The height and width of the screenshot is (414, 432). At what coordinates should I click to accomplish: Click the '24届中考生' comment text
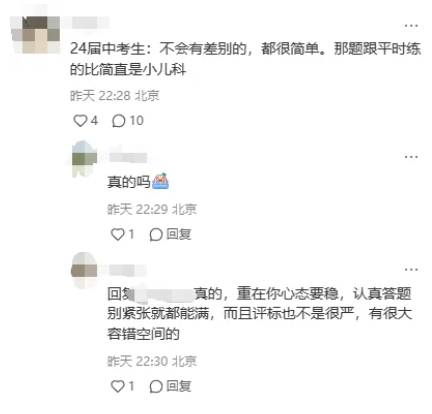coord(245,59)
